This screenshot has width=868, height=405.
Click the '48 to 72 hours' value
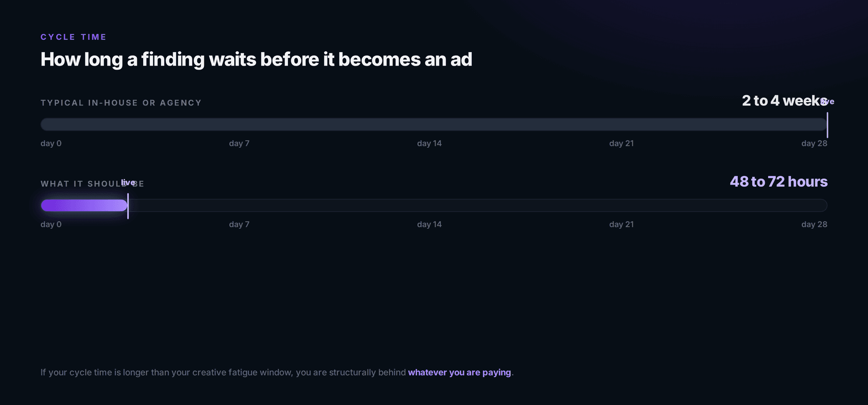coord(779,181)
